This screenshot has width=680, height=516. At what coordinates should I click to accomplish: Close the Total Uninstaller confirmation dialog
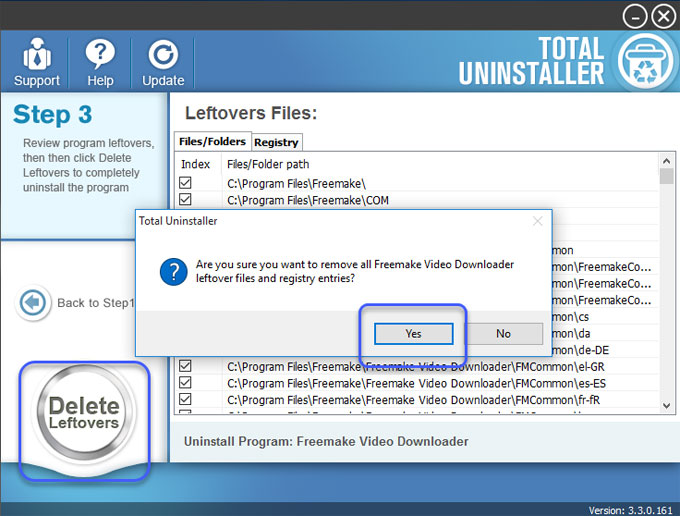coord(538,221)
